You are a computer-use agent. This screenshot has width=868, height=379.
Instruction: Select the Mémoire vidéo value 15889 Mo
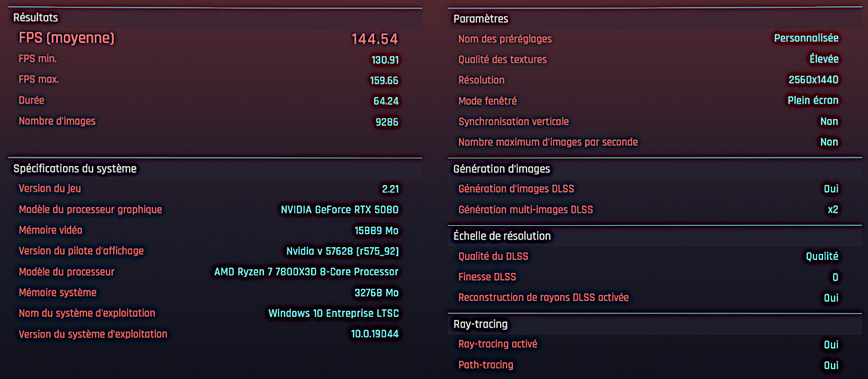point(376,230)
